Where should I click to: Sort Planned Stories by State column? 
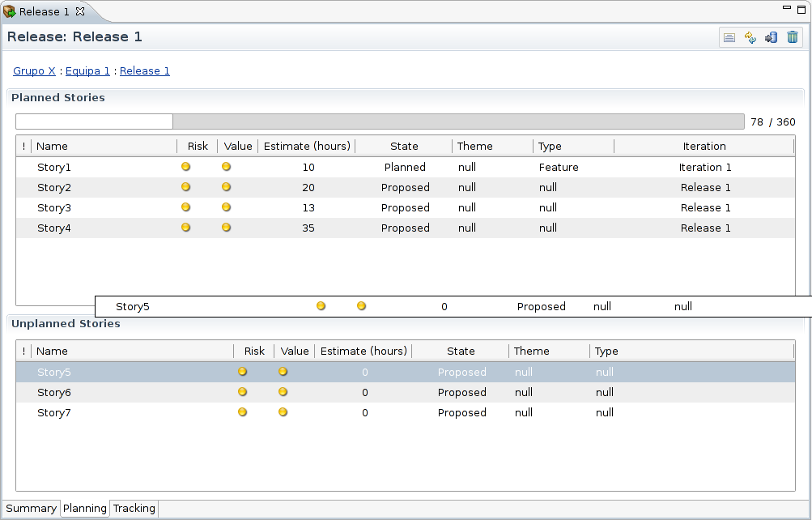click(x=404, y=146)
